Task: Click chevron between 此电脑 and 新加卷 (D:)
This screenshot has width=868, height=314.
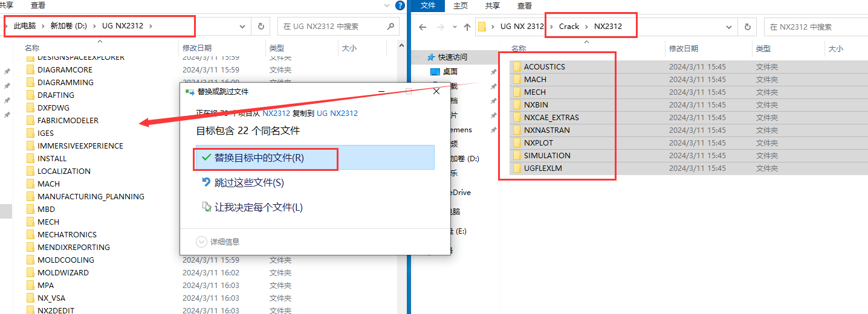Action: (x=43, y=26)
